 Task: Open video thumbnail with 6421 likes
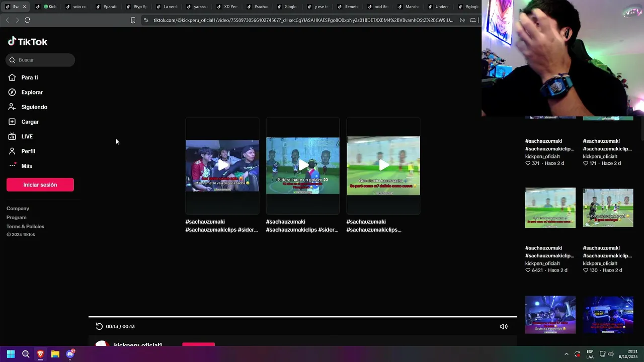tap(550, 208)
